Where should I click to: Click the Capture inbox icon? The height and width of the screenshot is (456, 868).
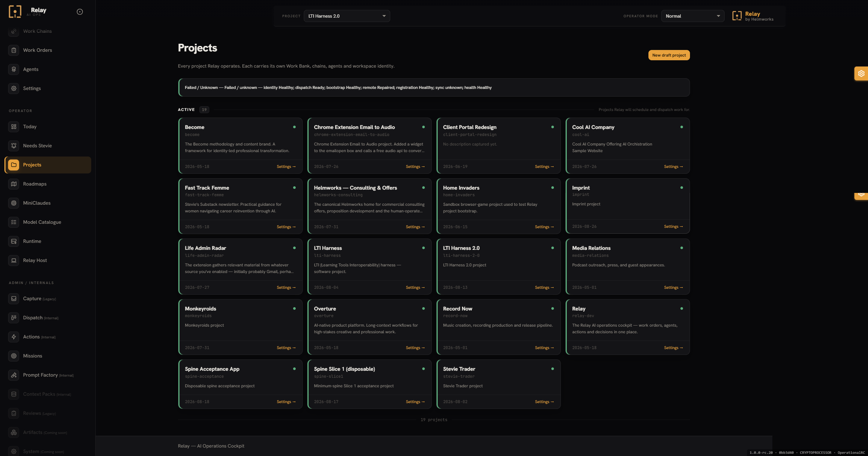14,299
